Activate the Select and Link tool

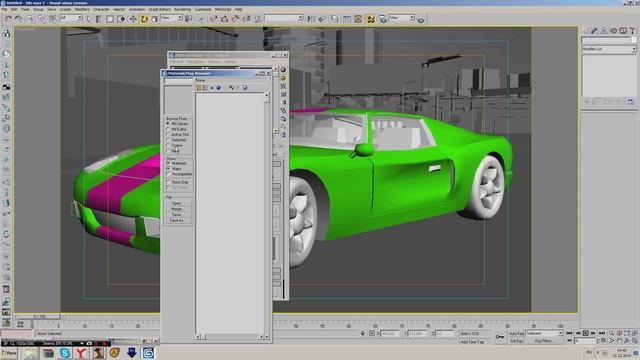(x=31, y=18)
